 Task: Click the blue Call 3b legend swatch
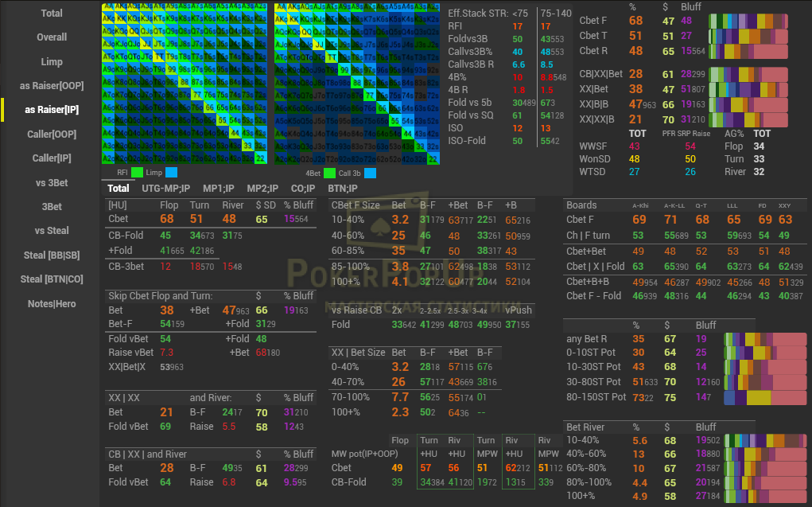tap(371, 172)
